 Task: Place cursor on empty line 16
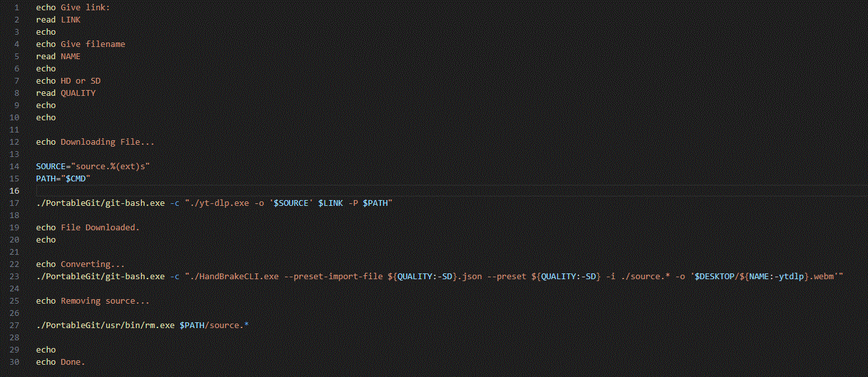[x=450, y=191]
